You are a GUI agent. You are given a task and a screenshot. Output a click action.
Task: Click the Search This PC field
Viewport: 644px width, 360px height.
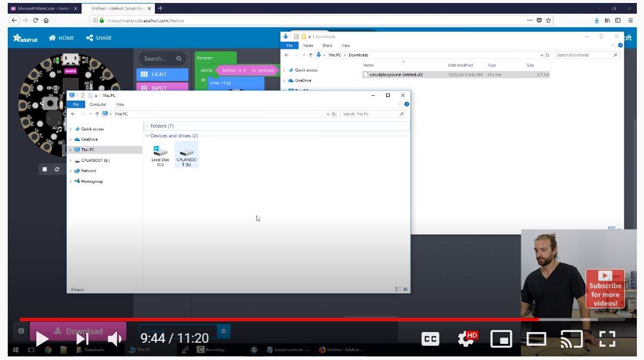[x=372, y=114]
